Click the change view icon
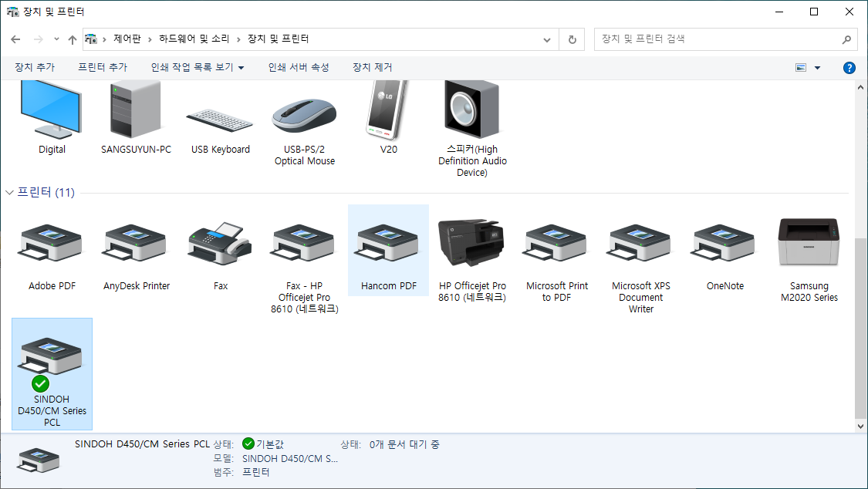Viewport: 868px width, 489px height. tap(801, 67)
